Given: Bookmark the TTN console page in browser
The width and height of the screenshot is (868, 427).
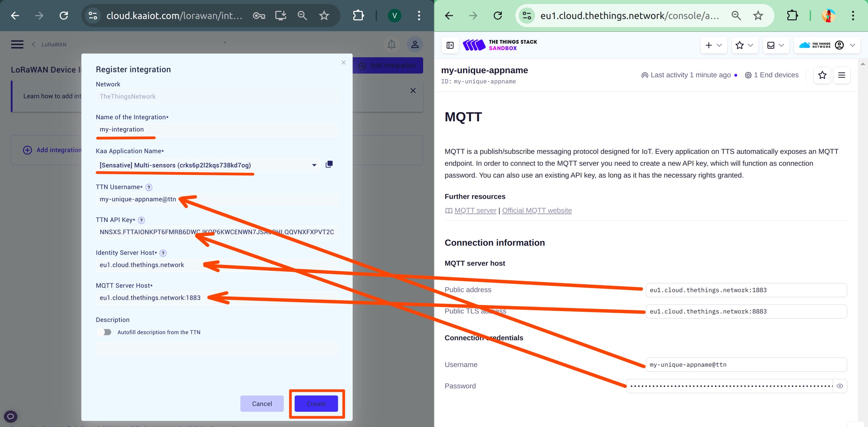Looking at the screenshot, I should 758,16.
